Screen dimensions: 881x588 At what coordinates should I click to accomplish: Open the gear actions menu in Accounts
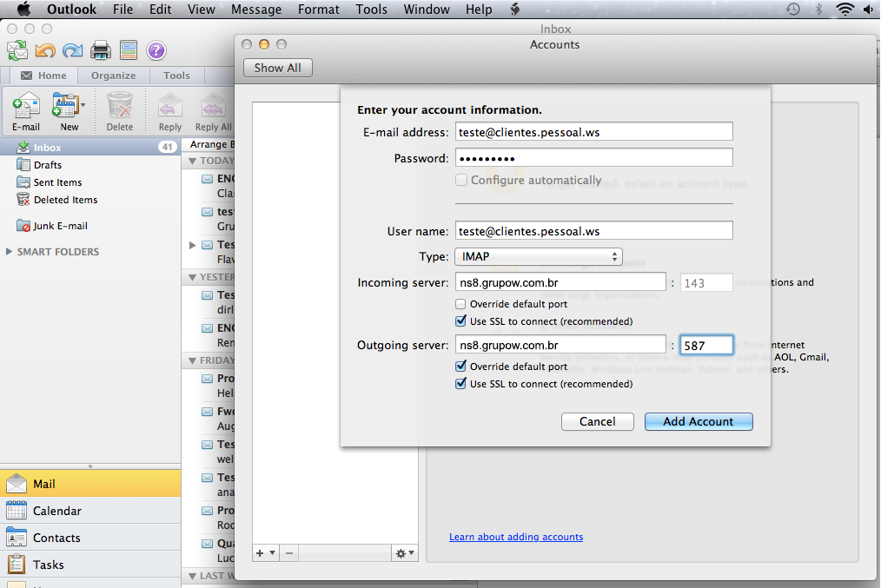(x=405, y=553)
